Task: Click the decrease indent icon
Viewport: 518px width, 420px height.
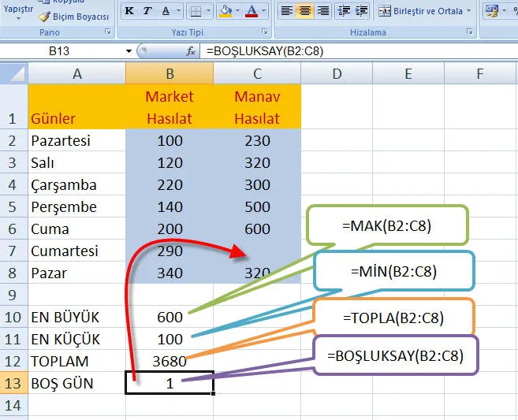Action: (x=345, y=11)
